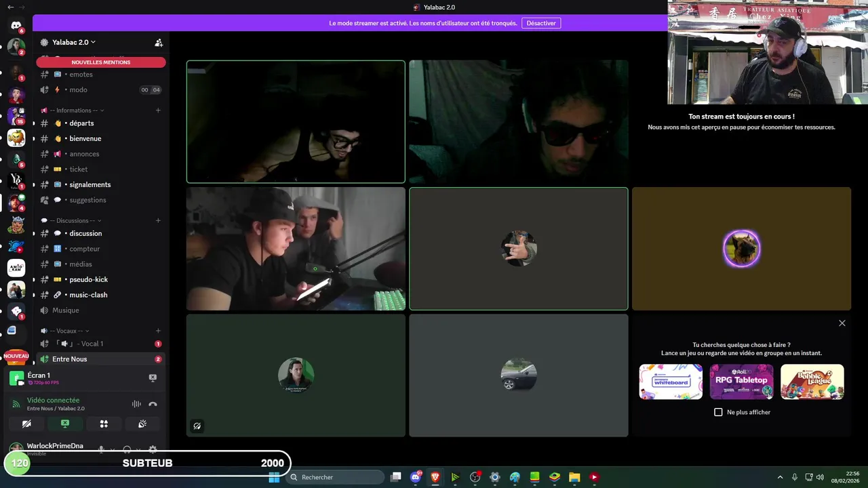
Task: Show hidden system tray icons chevron
Action: [x=780, y=477]
